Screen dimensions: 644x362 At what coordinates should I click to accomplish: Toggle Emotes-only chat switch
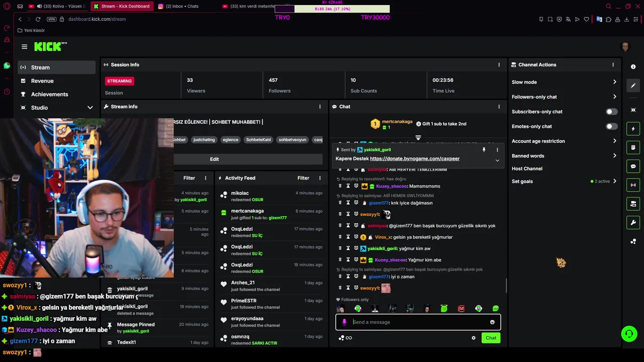[611, 126]
